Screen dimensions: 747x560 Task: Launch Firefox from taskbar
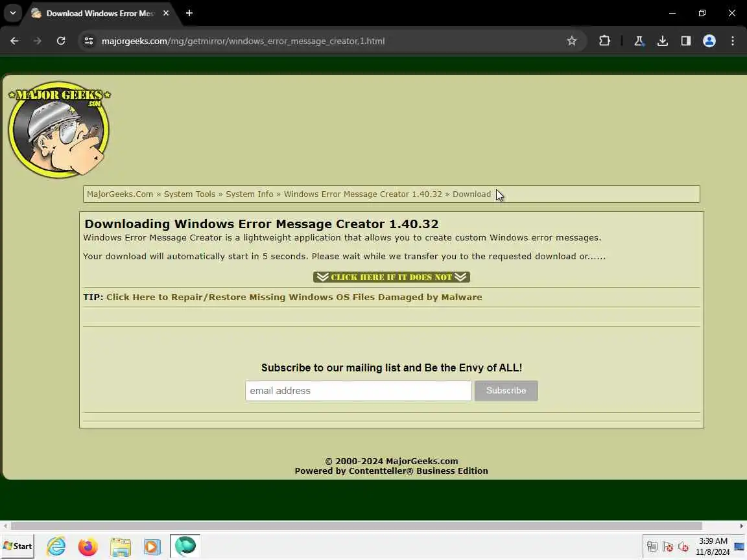pyautogui.click(x=88, y=546)
